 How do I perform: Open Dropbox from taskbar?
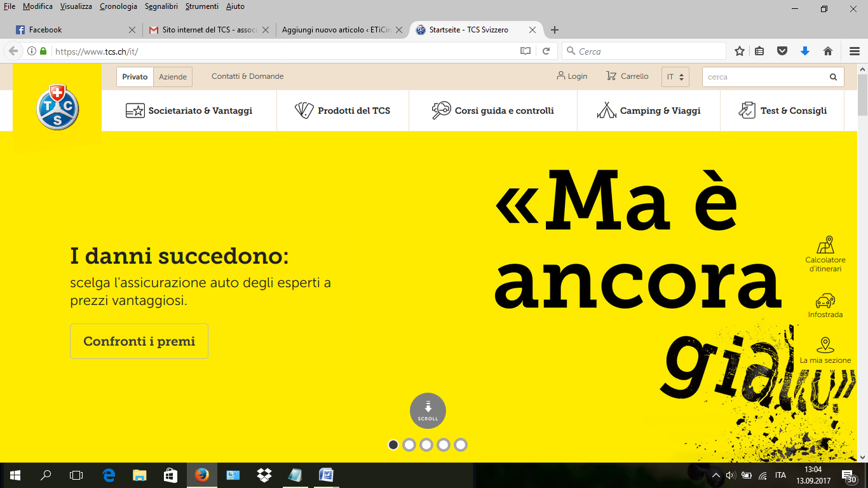click(264, 475)
